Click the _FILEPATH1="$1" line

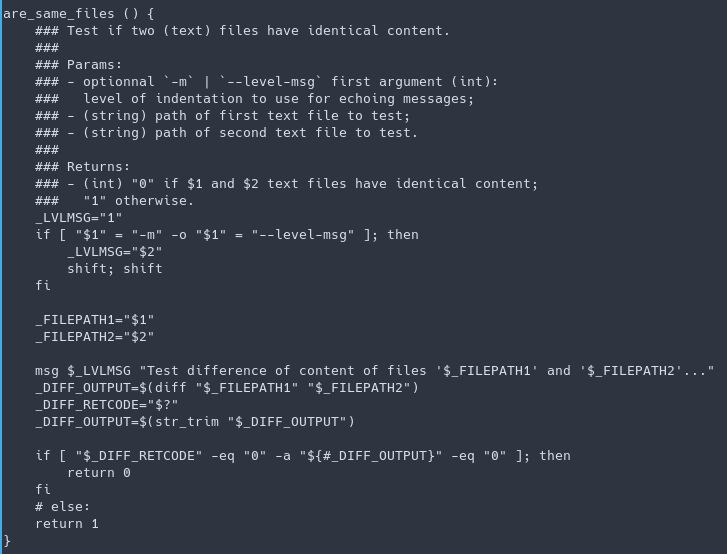coord(95,319)
